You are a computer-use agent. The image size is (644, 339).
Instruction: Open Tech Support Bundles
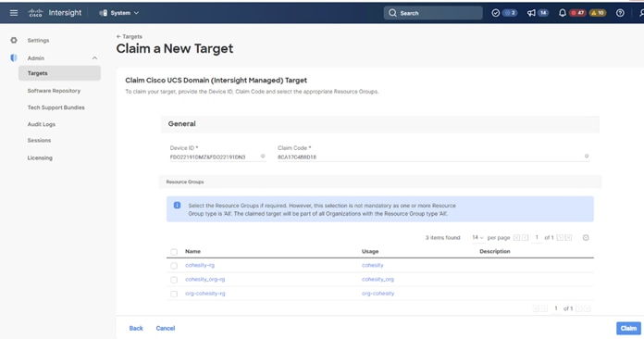pos(56,107)
